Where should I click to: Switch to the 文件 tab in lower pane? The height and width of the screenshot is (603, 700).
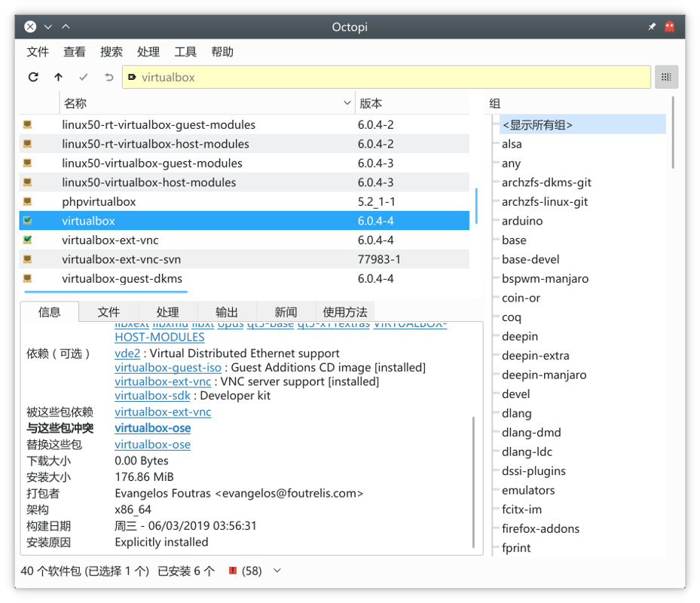point(109,312)
